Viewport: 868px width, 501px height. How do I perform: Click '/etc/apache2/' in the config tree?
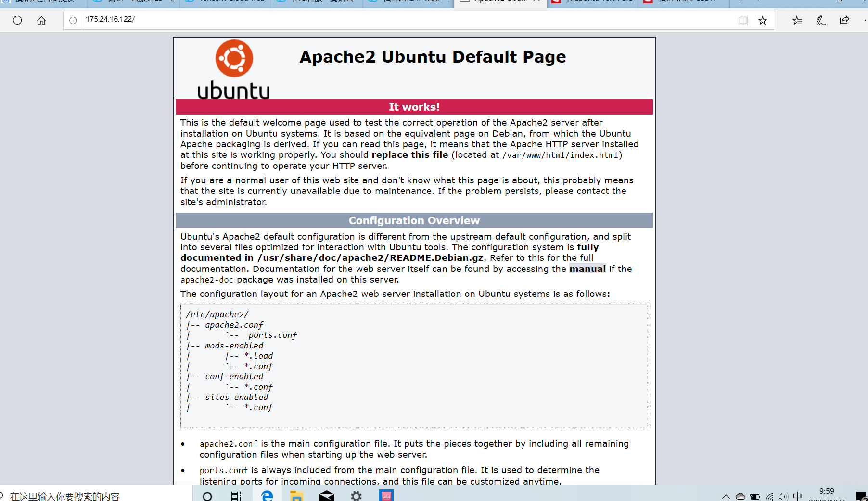tap(217, 314)
